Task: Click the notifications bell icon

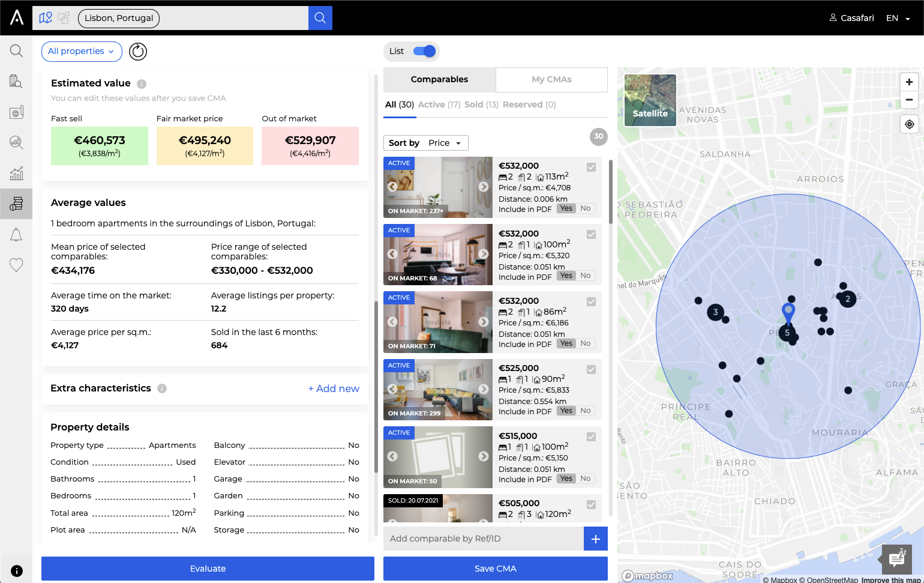Action: click(x=16, y=234)
